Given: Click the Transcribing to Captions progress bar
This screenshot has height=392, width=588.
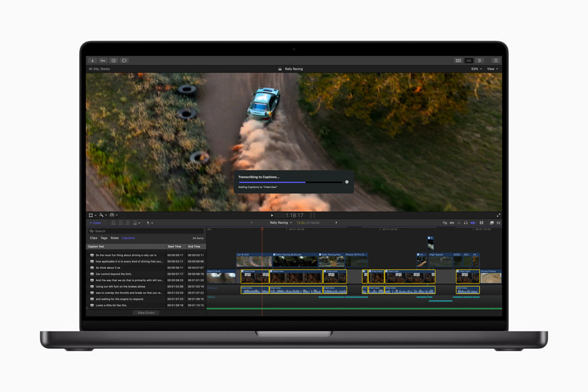Looking at the screenshot, I should pyautogui.click(x=291, y=181).
